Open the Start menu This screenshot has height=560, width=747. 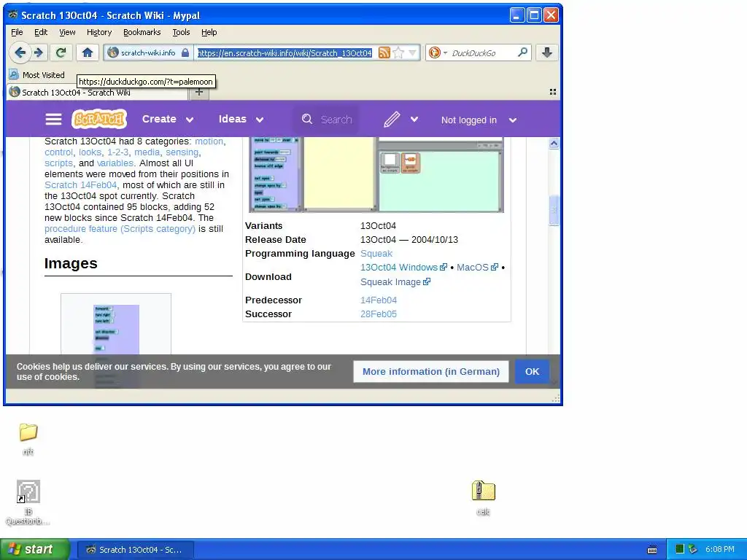point(34,549)
